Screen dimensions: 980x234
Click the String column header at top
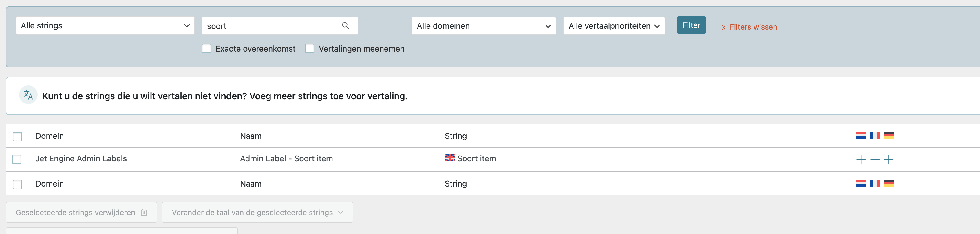coord(455,136)
